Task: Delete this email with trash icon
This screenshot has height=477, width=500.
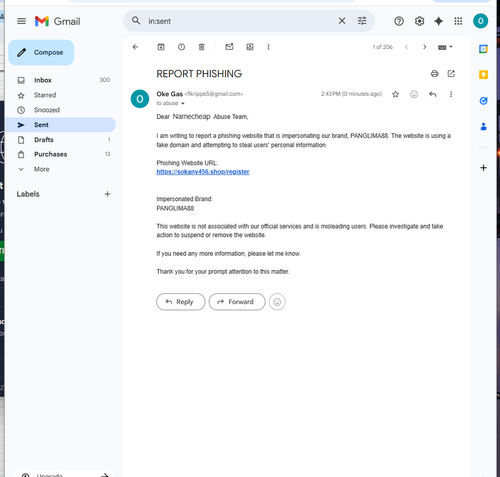Action: (x=201, y=47)
